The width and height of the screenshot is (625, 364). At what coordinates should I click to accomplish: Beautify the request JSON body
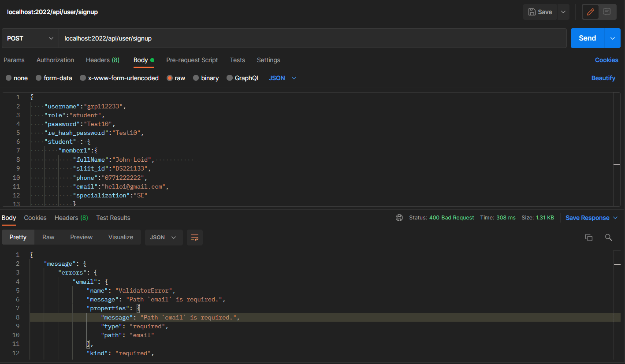tap(603, 78)
